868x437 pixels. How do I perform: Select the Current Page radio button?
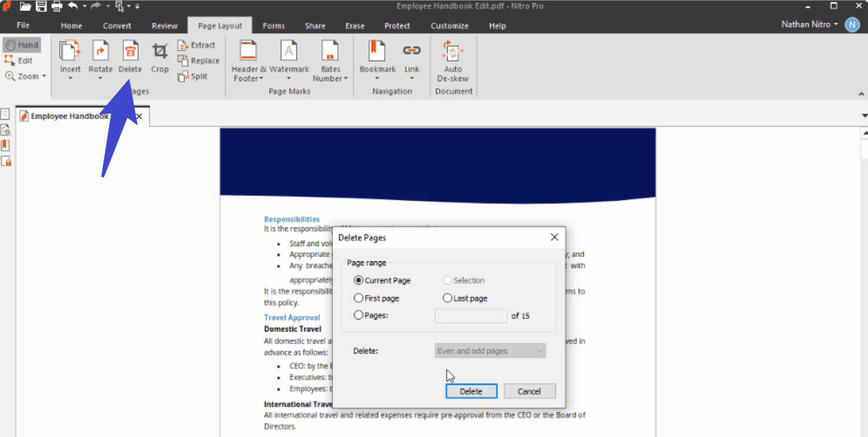[x=359, y=280]
